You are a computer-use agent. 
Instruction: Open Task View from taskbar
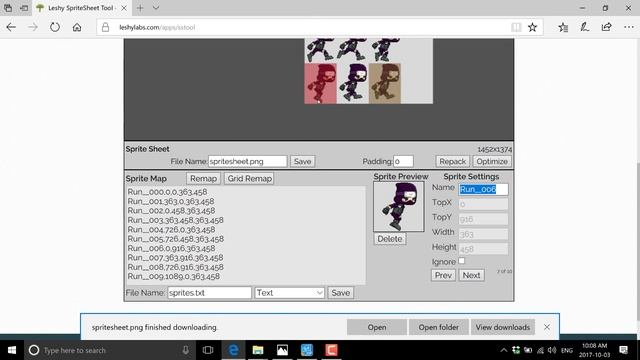pyautogui.click(x=208, y=350)
